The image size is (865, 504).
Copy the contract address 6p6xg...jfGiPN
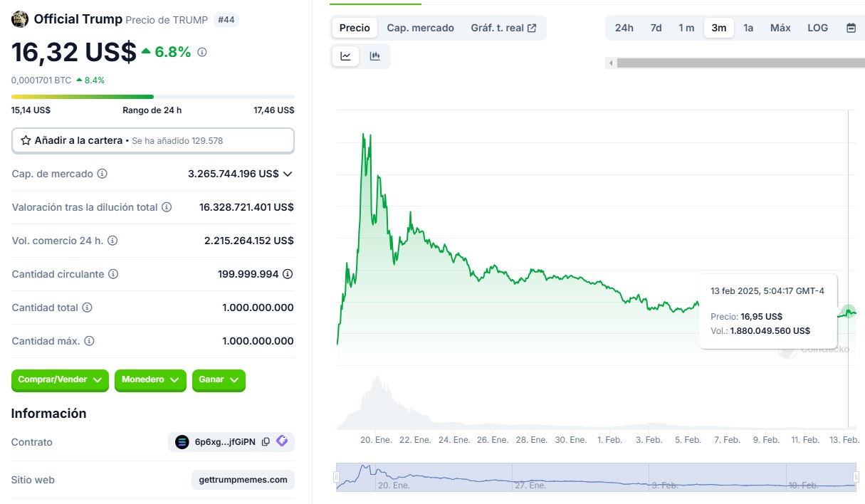tap(266, 442)
